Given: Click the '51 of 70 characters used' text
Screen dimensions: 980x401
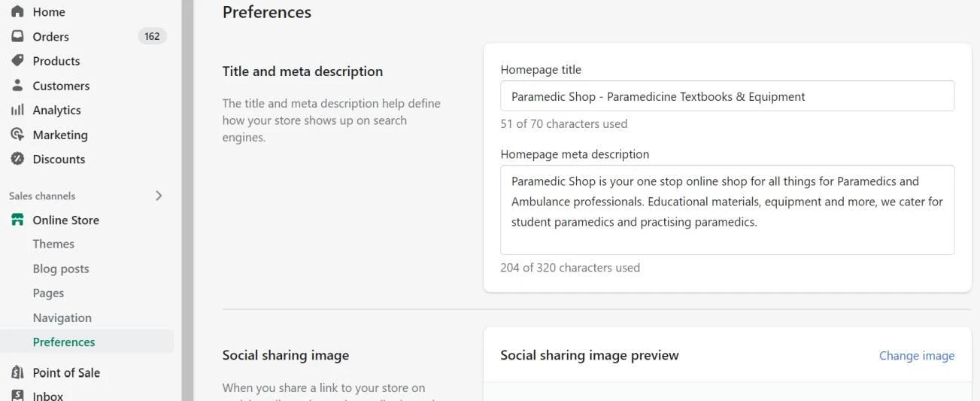Looking at the screenshot, I should point(564,123).
